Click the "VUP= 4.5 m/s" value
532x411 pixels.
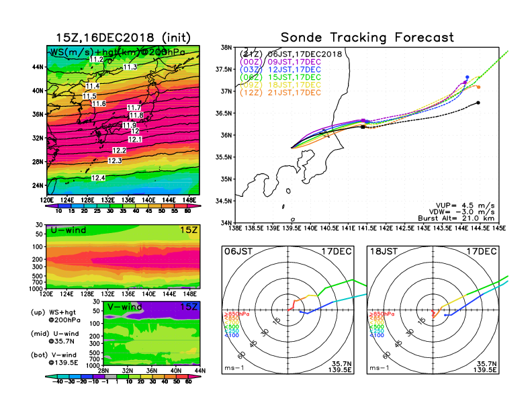465,205
